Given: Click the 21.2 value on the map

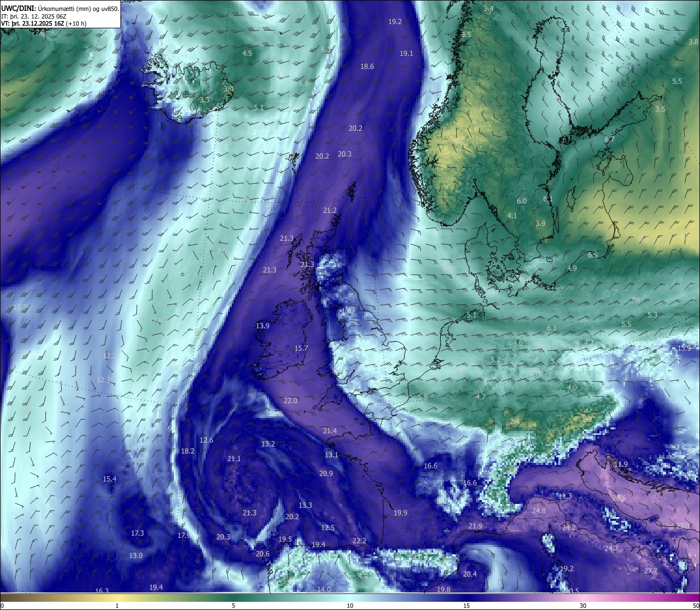Looking at the screenshot, I should tap(330, 211).
